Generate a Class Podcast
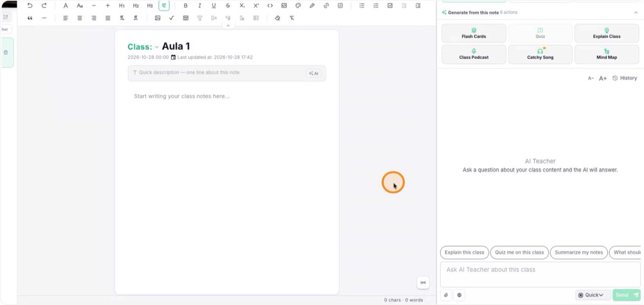The width and height of the screenshot is (644, 305). [x=474, y=54]
